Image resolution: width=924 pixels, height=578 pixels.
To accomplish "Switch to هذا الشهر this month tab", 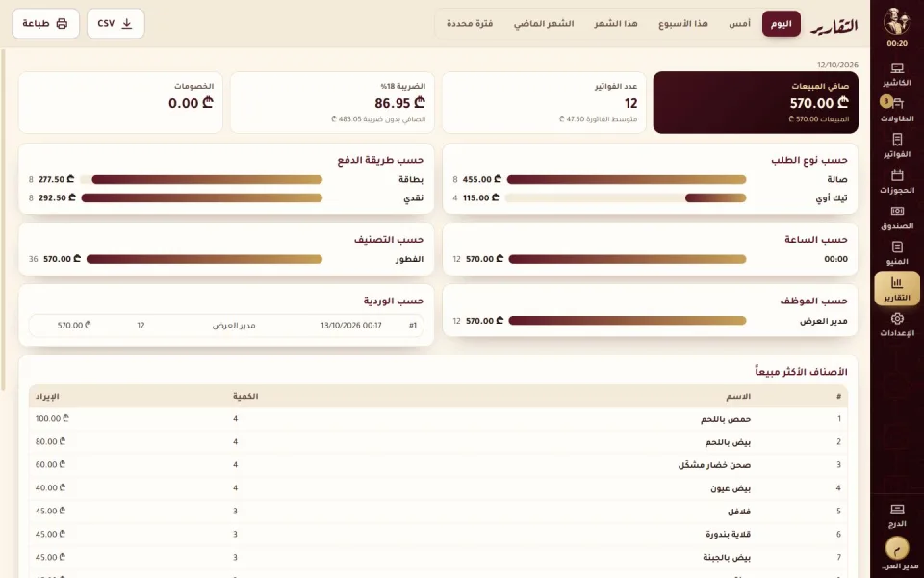I will point(616,23).
